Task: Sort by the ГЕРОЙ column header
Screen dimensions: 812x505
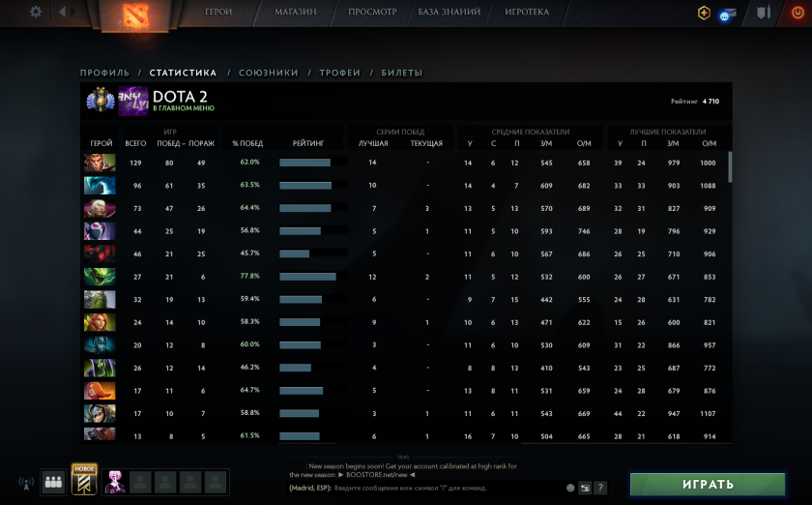Action: (x=101, y=143)
